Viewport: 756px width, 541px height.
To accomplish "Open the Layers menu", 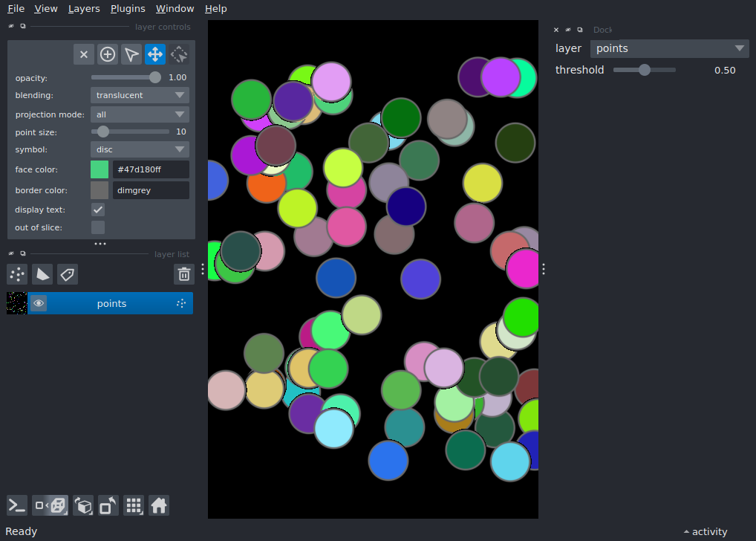I will click(x=84, y=9).
